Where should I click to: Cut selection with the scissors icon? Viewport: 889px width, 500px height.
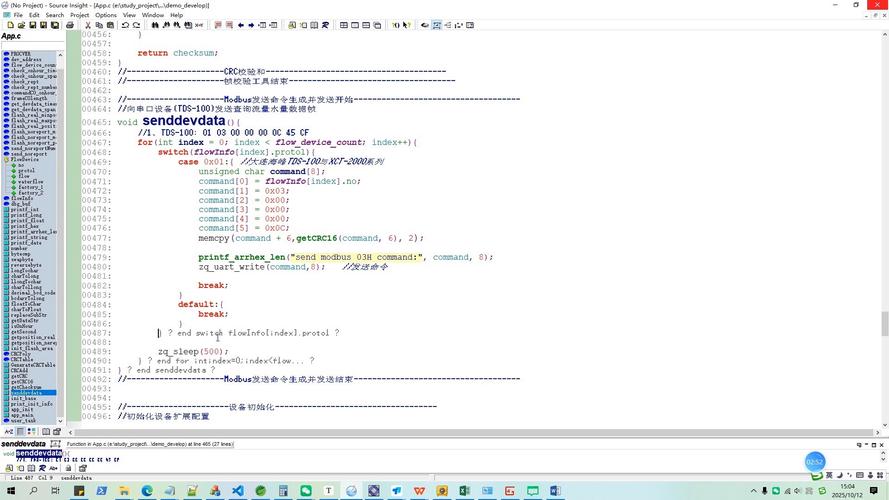88,25
